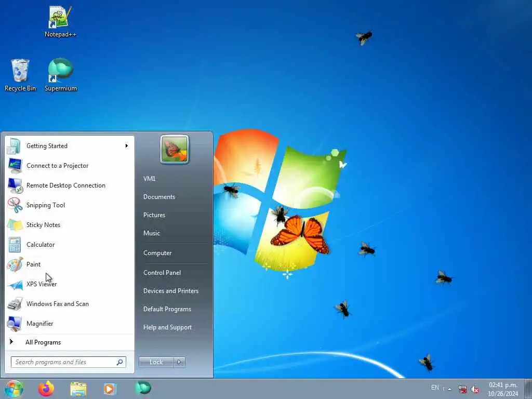The width and height of the screenshot is (532, 399).
Task: Click the Lock button
Action: tap(156, 362)
